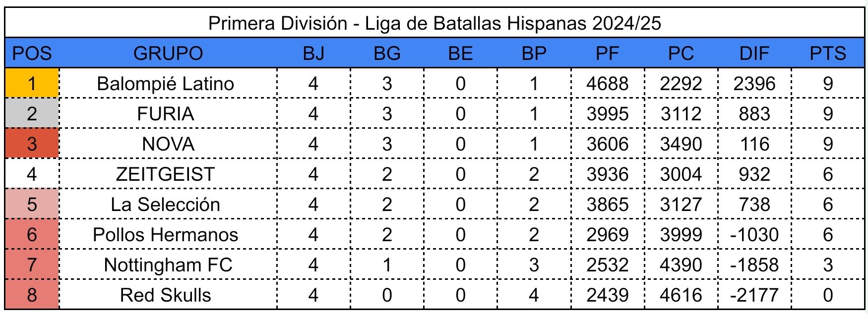Screen dimensions: 868x314
Task: Click the PF column header
Action: coord(607,53)
